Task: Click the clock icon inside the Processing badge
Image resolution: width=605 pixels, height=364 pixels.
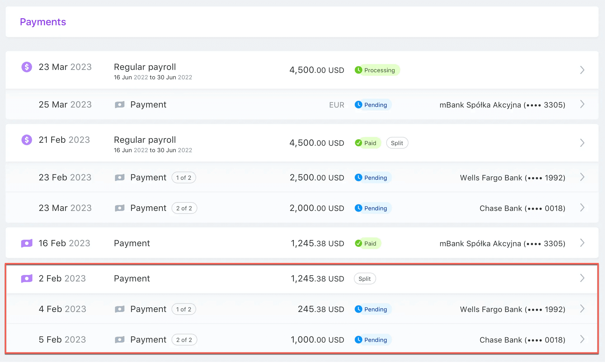Action: 359,70
